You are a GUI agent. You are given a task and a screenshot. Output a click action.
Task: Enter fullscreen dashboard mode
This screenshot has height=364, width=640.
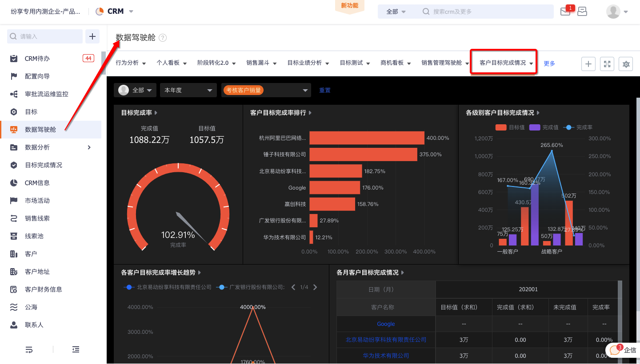tap(607, 64)
